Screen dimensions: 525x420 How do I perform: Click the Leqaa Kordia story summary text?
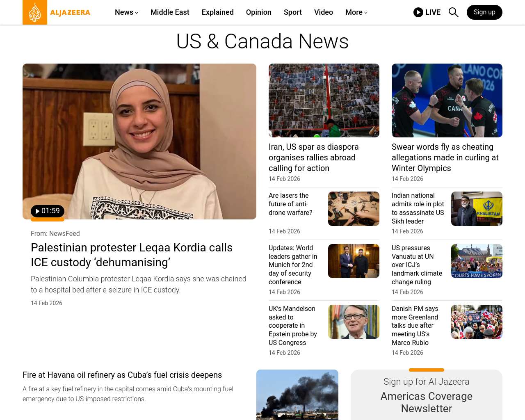tap(139, 284)
